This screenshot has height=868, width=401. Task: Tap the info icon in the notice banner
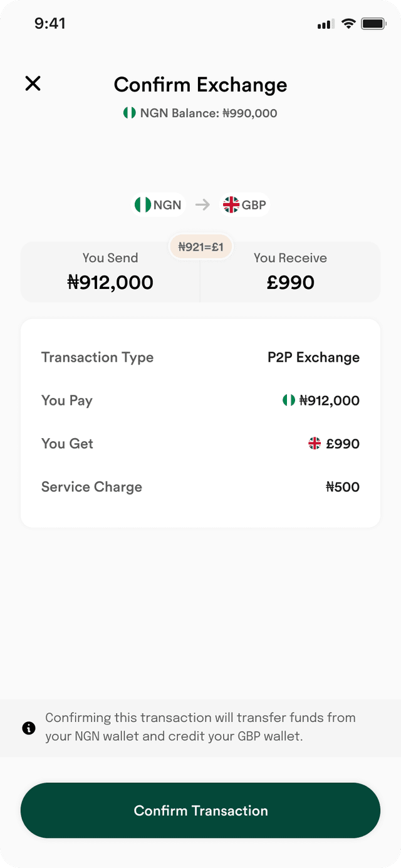(x=29, y=728)
